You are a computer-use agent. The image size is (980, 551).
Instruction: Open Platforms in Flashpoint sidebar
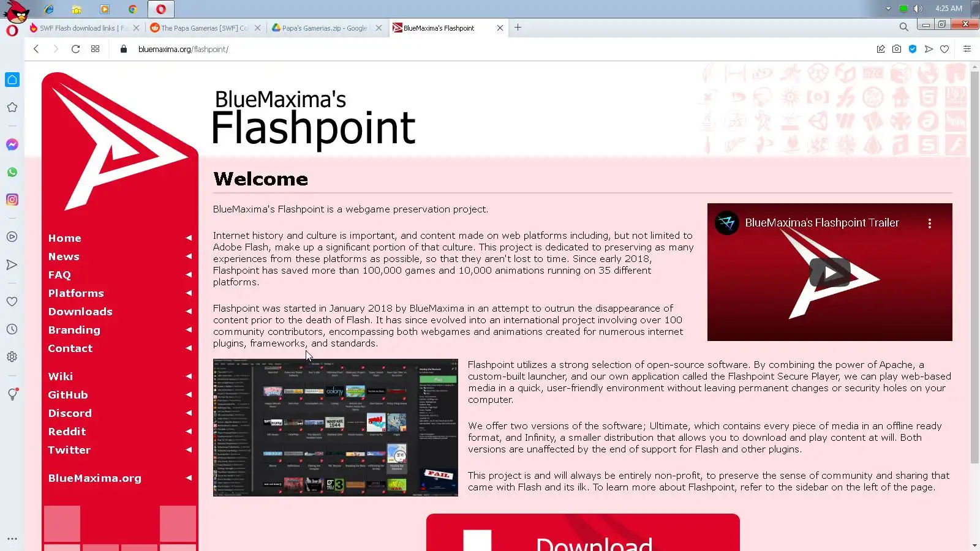(x=76, y=293)
